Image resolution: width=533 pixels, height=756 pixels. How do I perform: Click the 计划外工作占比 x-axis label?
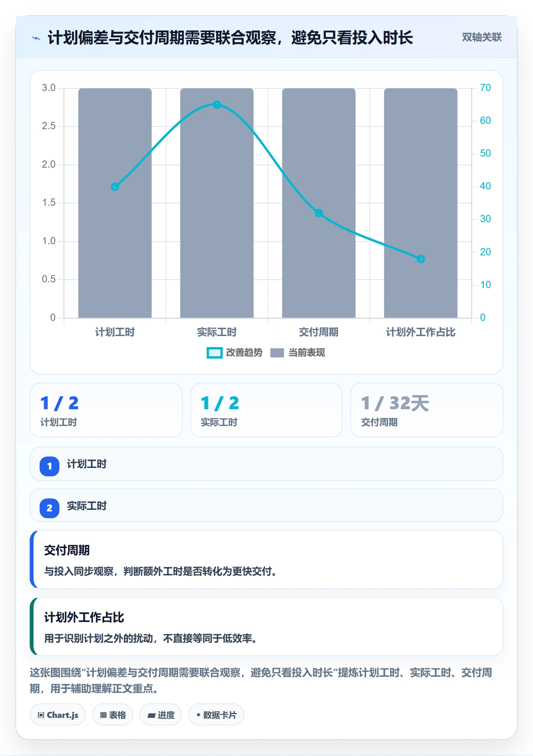[420, 332]
